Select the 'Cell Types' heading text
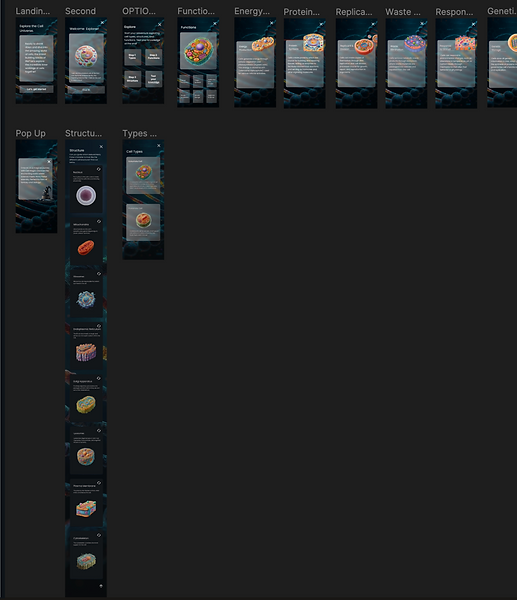The width and height of the screenshot is (517, 600). [134, 152]
